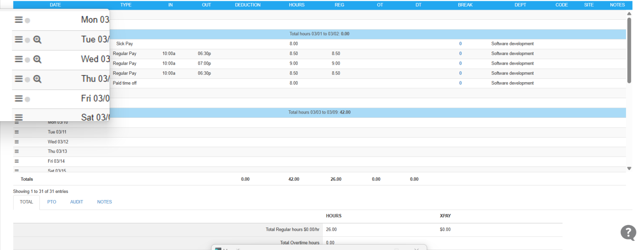Open the menu icon beside Sat 03/15

click(16, 170)
